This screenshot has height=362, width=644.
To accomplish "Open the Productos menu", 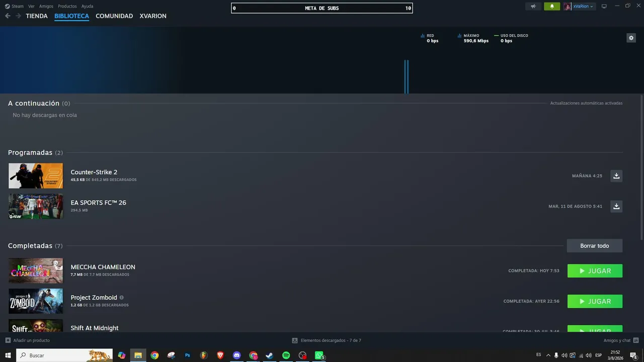I will pyautogui.click(x=67, y=7).
